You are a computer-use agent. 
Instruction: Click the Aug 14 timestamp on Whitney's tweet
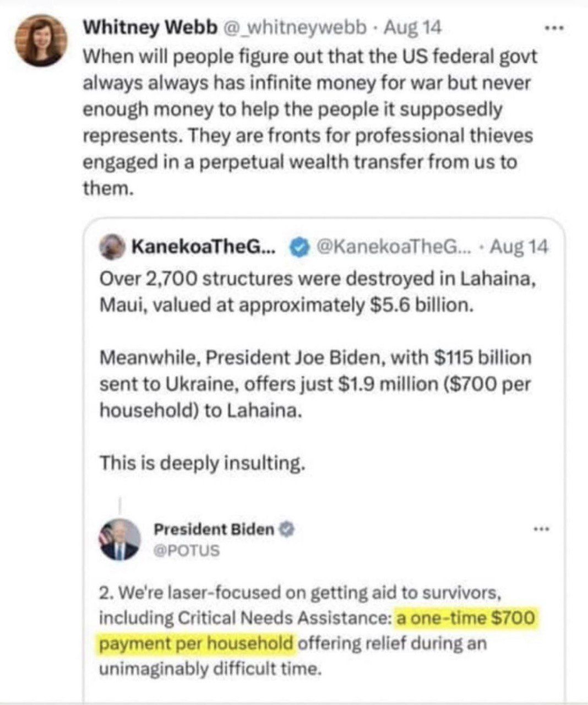412,27
